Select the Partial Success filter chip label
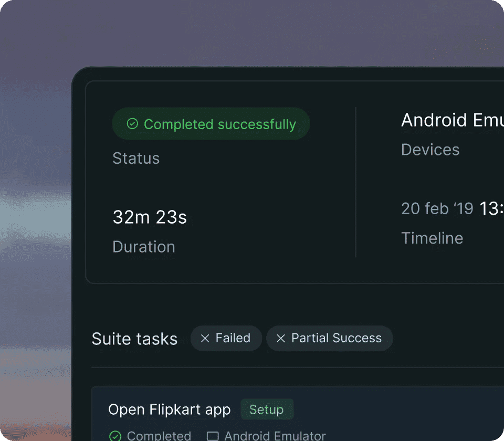Viewport: 504px width, 441px height. tap(336, 338)
